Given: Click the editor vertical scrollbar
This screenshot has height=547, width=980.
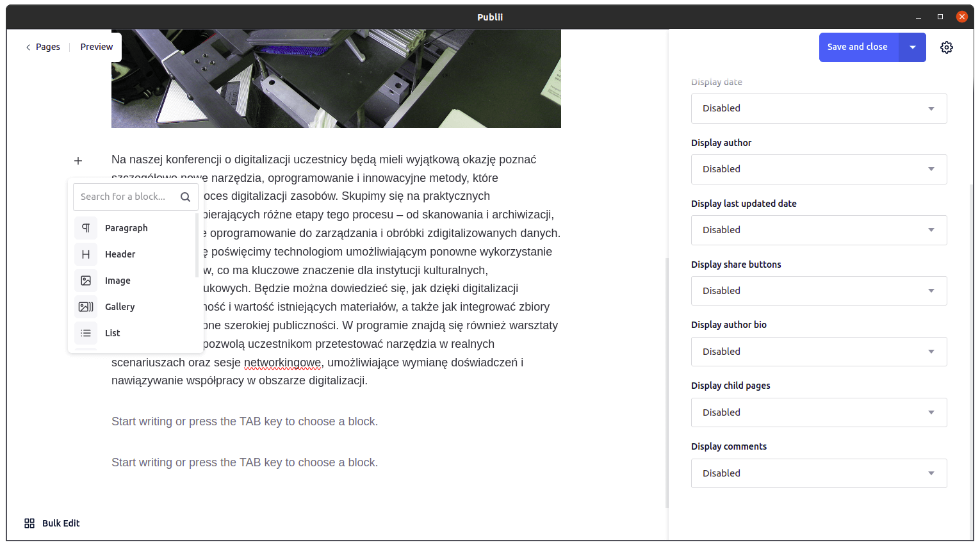Looking at the screenshot, I should (667, 383).
